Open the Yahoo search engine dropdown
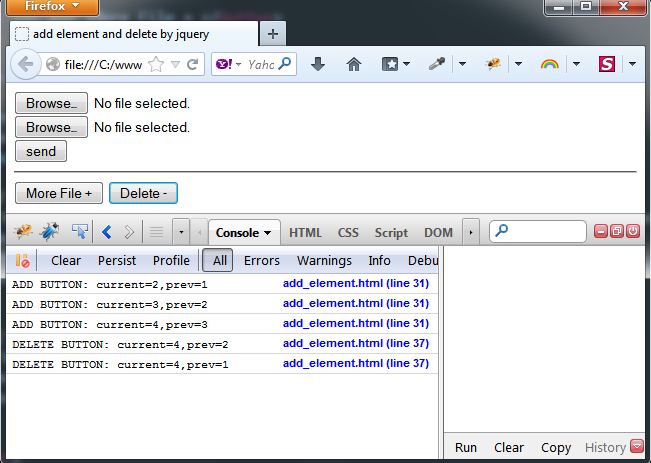Image resolution: width=651 pixels, height=463 pixels. click(226, 64)
